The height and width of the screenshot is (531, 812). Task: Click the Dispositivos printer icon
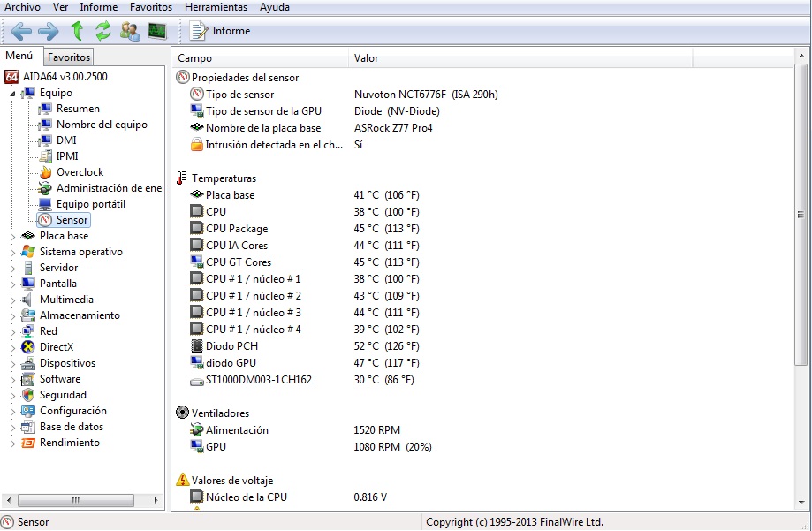click(28, 363)
